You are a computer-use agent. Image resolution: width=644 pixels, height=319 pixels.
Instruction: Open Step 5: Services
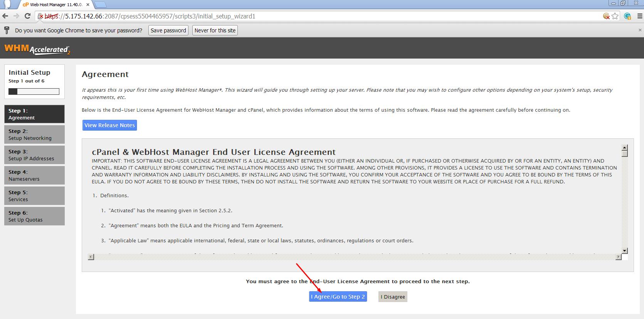34,196
